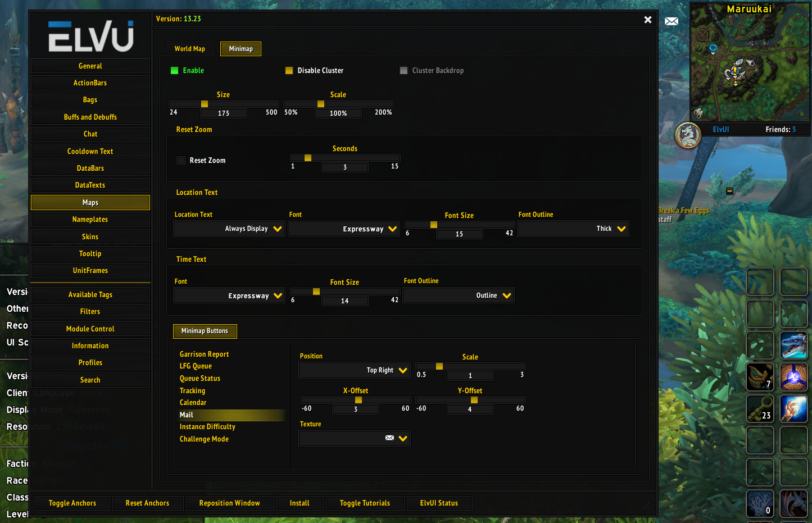Select Tracking in the minimap buttons list
This screenshot has height=523, width=812.
193,390
